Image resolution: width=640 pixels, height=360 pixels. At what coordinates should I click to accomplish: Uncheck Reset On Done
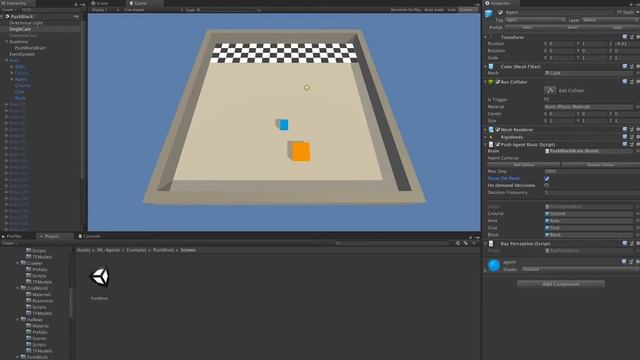coord(547,178)
